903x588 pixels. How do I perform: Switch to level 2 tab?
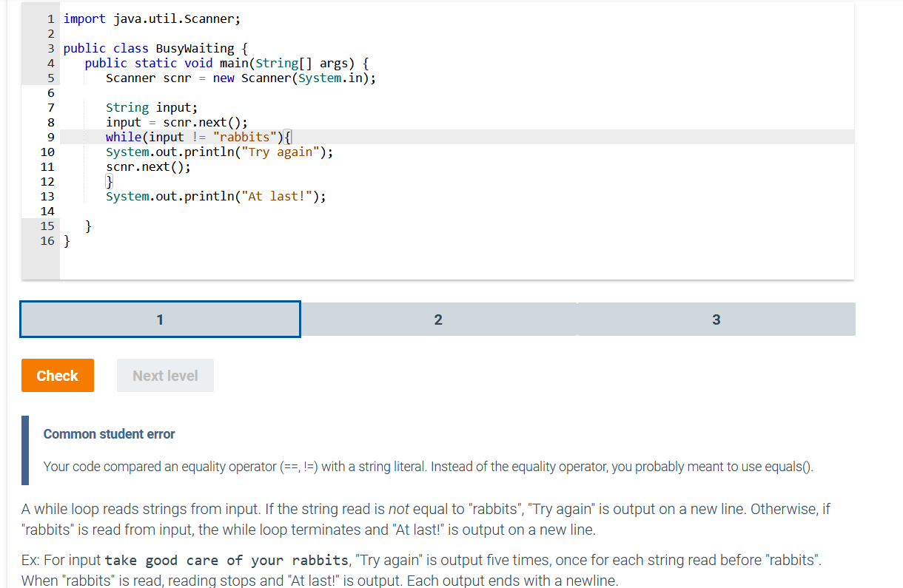coord(438,319)
